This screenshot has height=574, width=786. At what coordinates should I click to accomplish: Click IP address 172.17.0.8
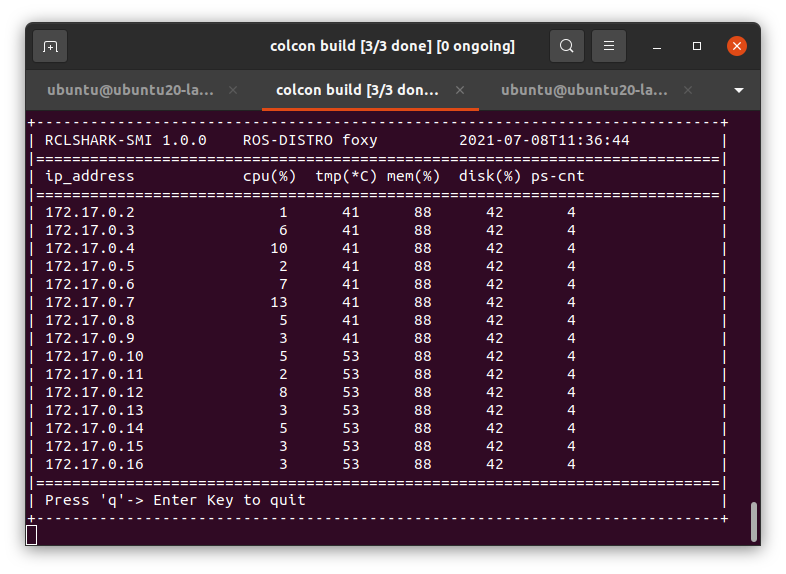coord(90,321)
